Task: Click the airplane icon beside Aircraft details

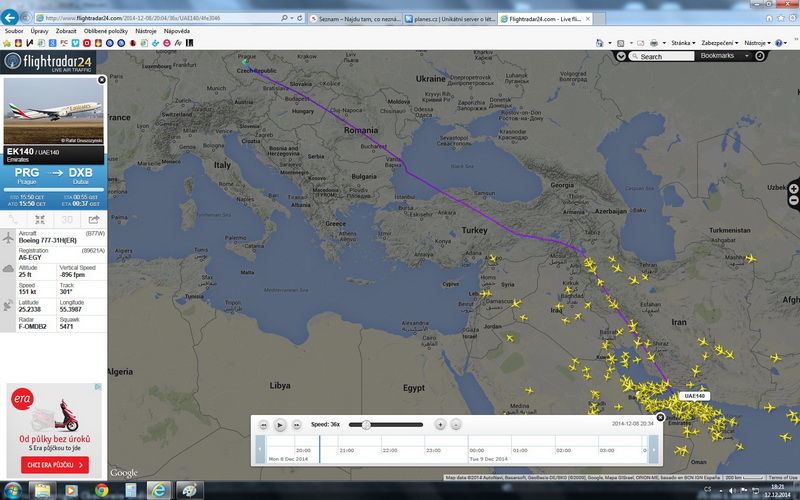Action: [8, 237]
